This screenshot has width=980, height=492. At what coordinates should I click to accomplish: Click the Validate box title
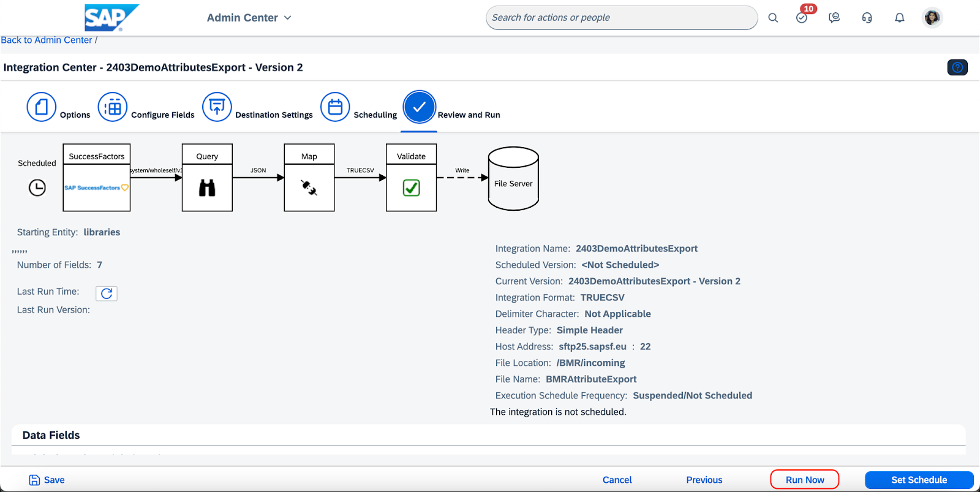point(411,156)
